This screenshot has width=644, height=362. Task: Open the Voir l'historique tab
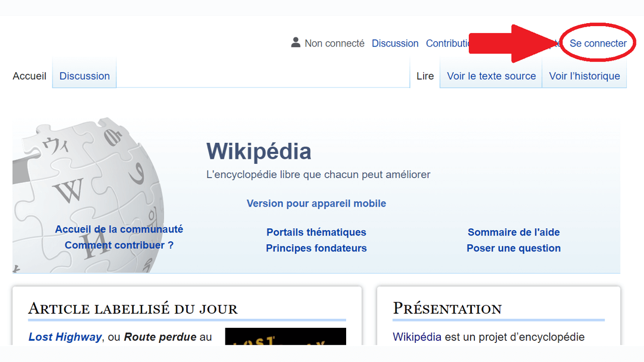click(584, 76)
